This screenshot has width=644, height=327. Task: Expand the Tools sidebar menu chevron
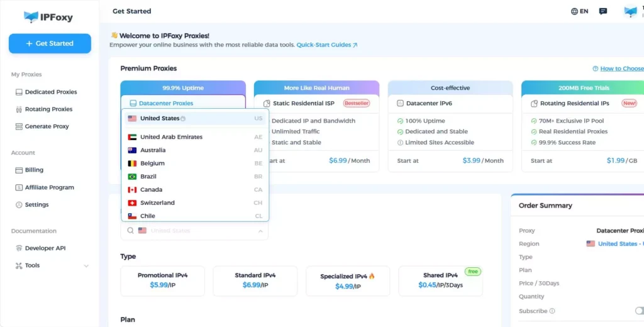[86, 266]
